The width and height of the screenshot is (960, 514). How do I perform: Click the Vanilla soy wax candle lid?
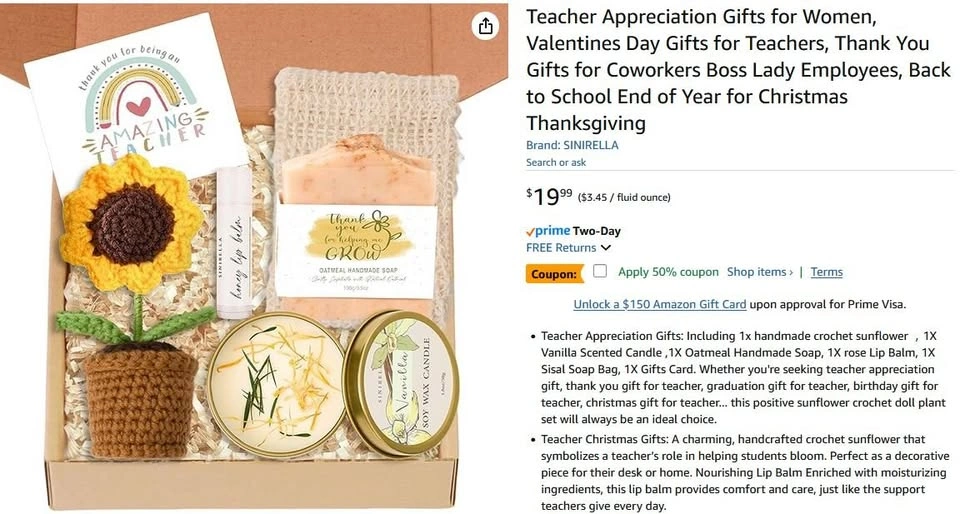click(x=400, y=382)
